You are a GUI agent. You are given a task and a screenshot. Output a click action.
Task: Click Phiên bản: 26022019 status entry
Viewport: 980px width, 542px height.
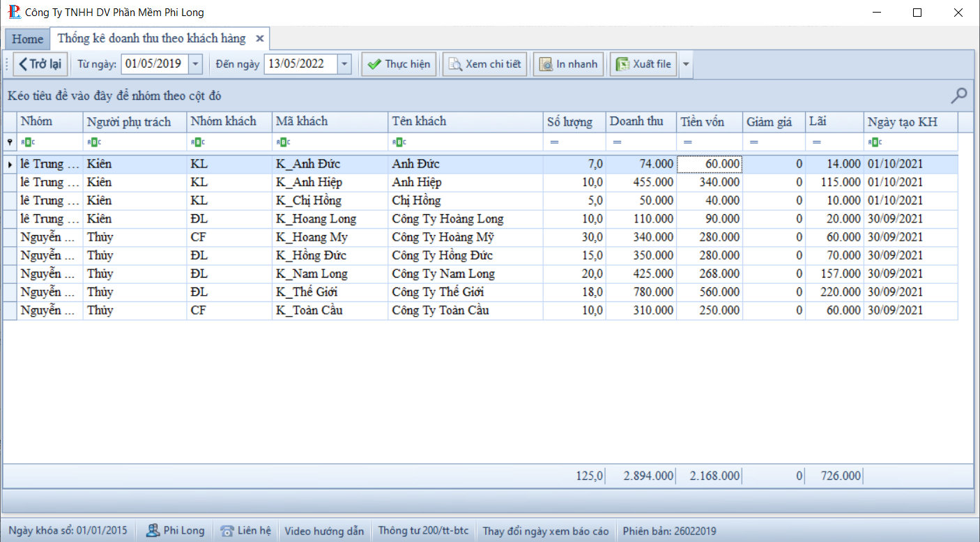(669, 531)
